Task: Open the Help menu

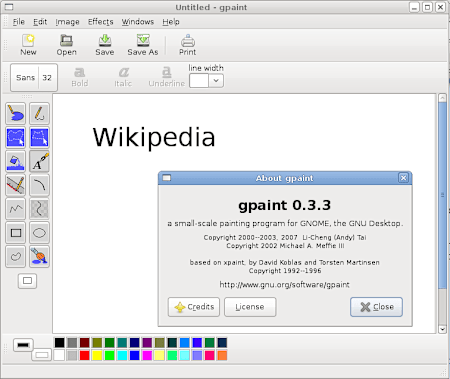Action: point(171,22)
